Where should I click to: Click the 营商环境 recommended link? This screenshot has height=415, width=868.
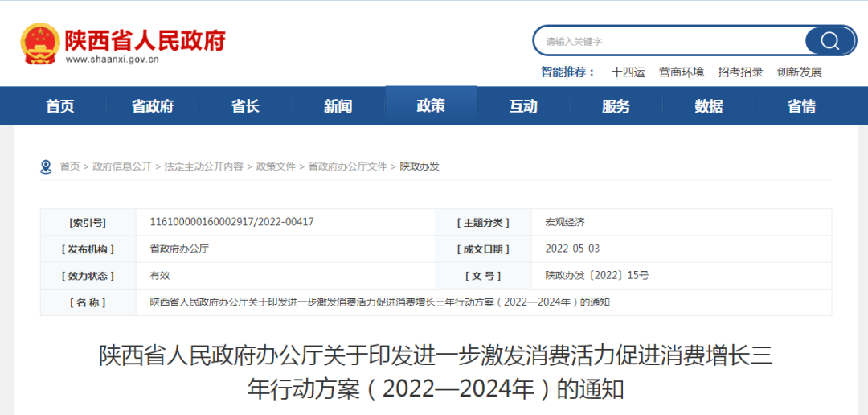[x=682, y=72]
